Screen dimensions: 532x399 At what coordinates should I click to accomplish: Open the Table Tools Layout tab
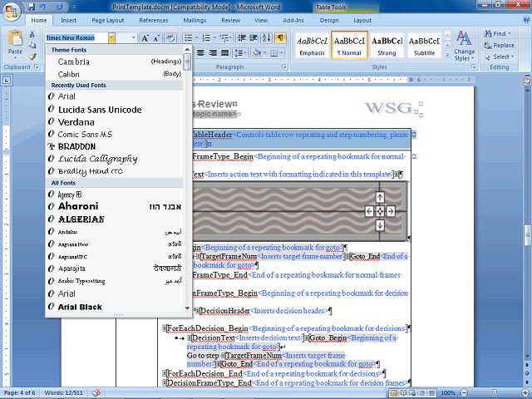362,20
